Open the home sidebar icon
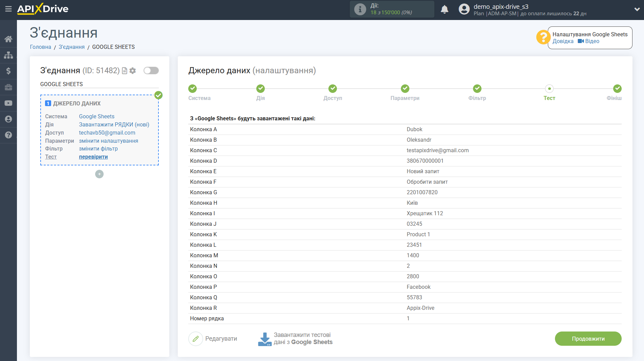The image size is (644, 361). point(8,39)
